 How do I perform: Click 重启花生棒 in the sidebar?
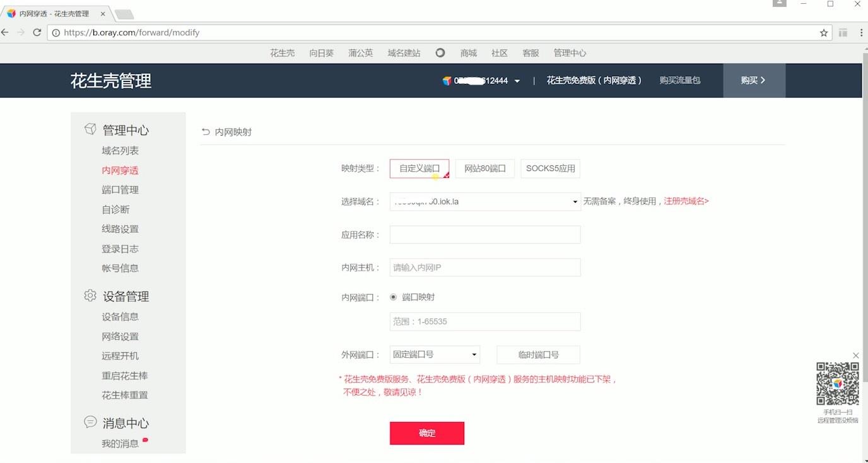click(125, 375)
